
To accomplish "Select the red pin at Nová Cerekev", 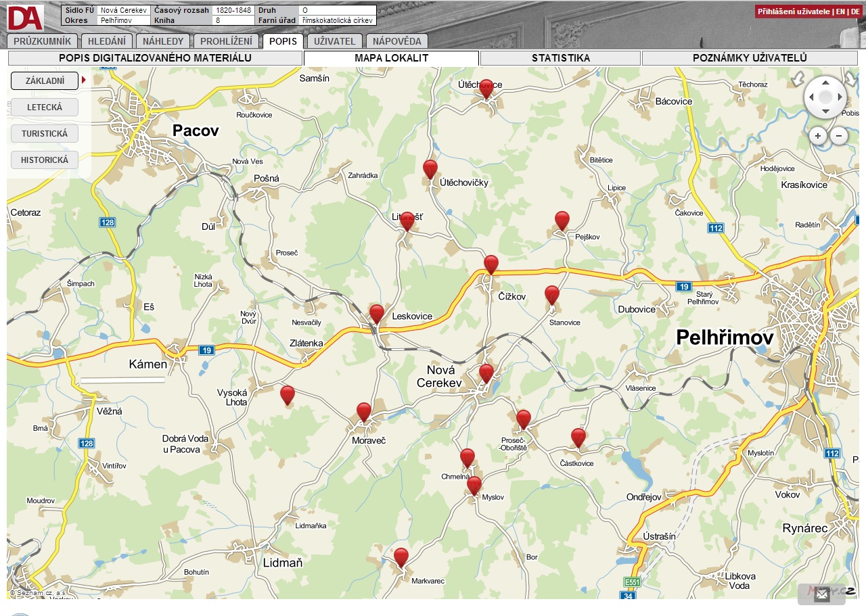I will pyautogui.click(x=486, y=373).
